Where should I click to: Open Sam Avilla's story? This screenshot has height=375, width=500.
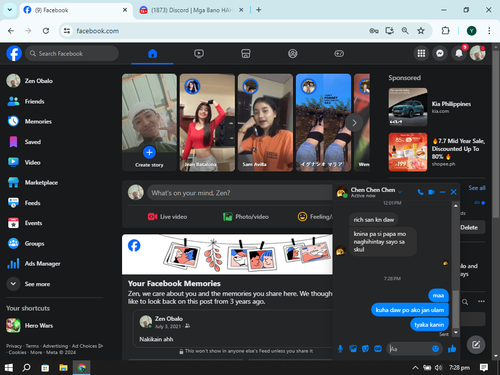click(x=265, y=122)
